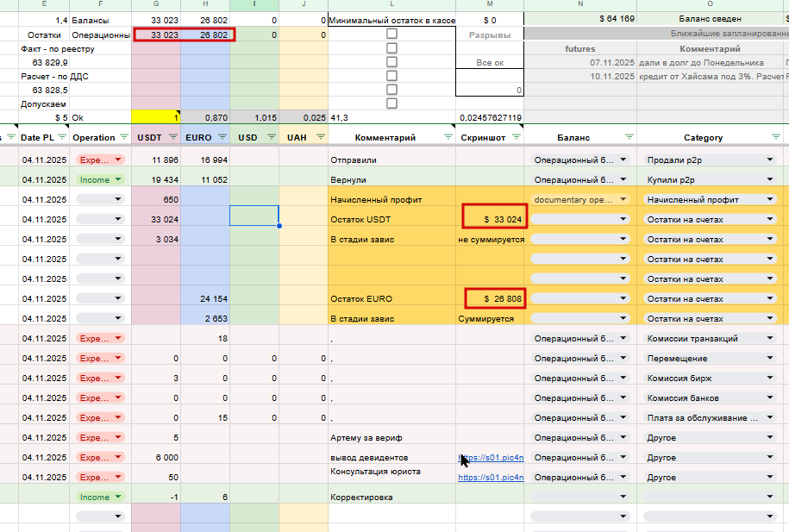Open the Продали p2p category dropdown

point(711,160)
